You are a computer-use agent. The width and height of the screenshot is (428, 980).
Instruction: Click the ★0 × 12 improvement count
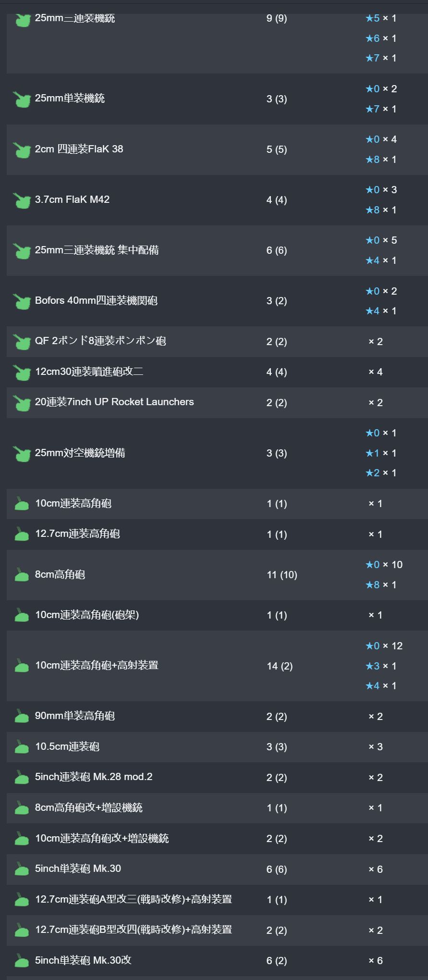(384, 646)
